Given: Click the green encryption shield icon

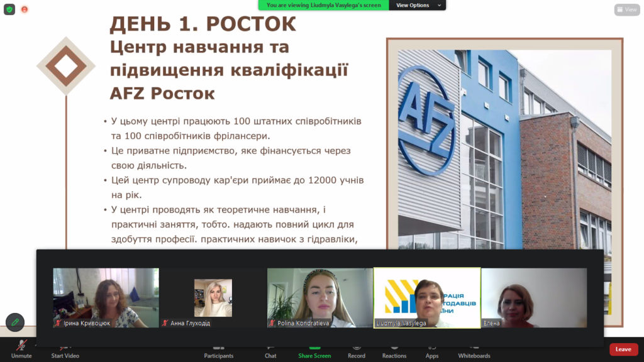Looking at the screenshot, I should [9, 9].
